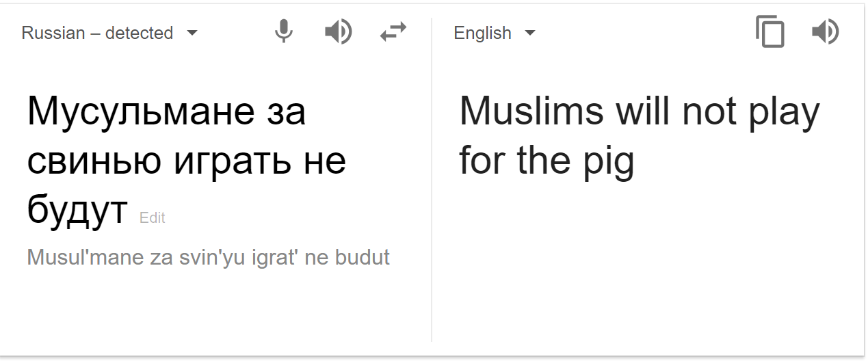Click the transliteration line Musul'mane za svin'yu

tap(209, 257)
